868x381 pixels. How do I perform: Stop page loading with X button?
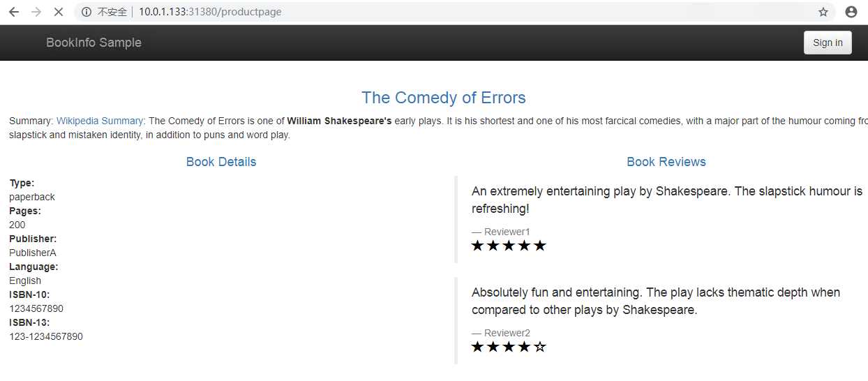(59, 12)
